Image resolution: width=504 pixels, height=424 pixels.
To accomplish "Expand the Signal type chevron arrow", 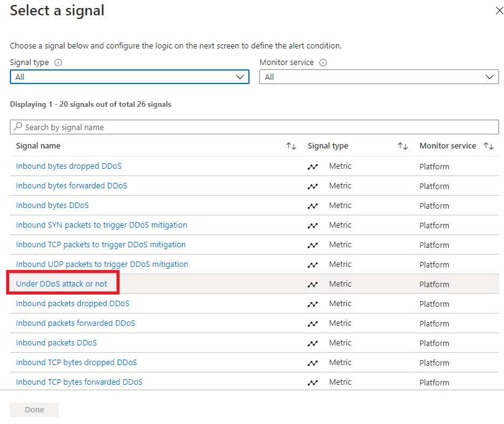I will click(x=240, y=77).
